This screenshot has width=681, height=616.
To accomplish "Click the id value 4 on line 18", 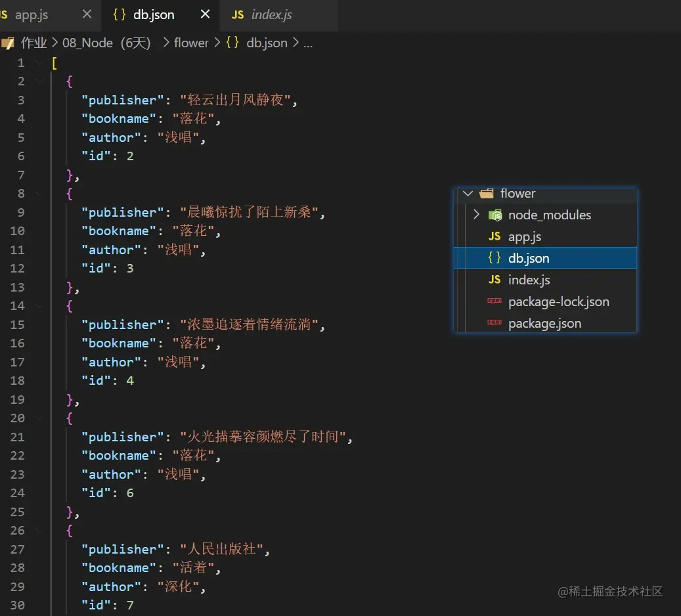I will (x=130, y=381).
